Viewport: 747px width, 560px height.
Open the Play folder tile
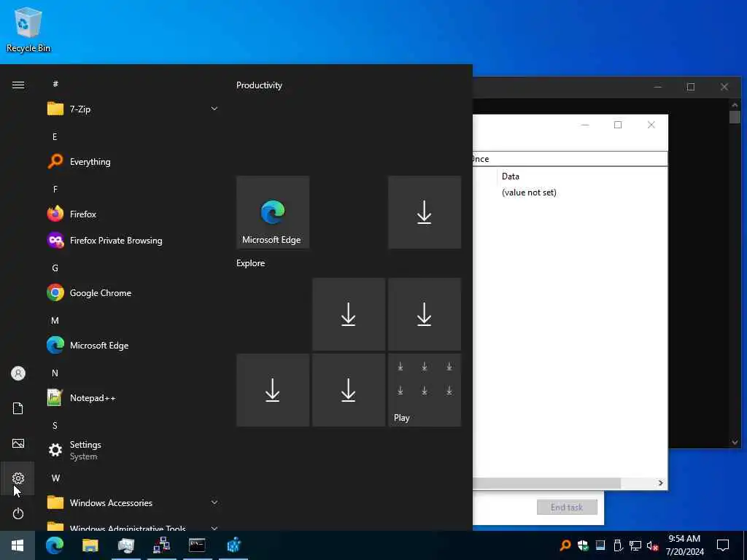(425, 390)
